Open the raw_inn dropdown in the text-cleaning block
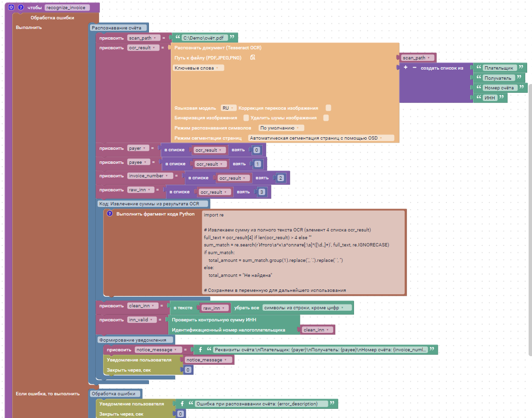The image size is (532, 418). (x=215, y=308)
